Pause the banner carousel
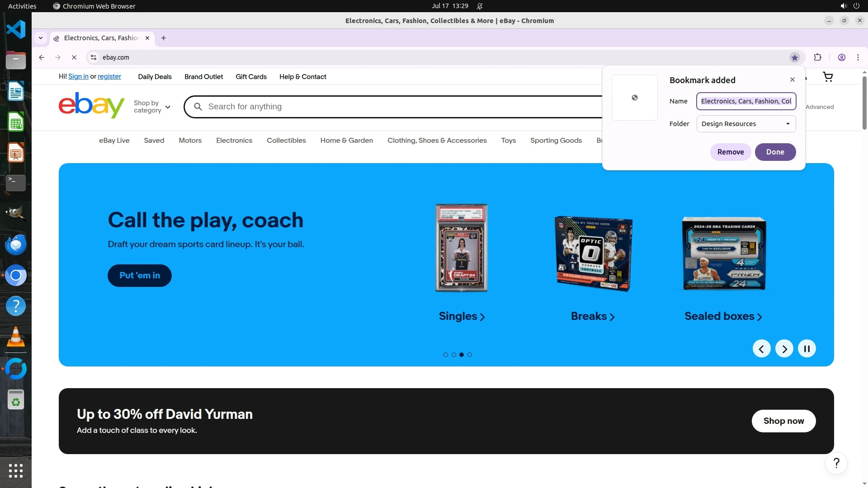This screenshot has width=868, height=488. click(x=807, y=349)
